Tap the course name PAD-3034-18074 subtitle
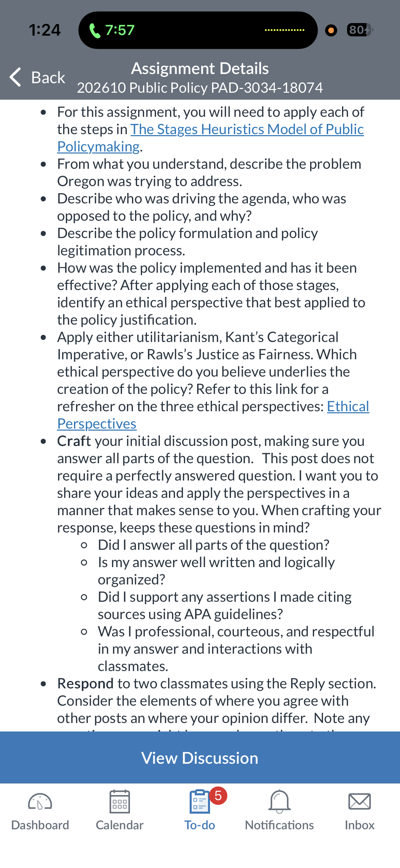This screenshot has width=400, height=868. pos(200,88)
